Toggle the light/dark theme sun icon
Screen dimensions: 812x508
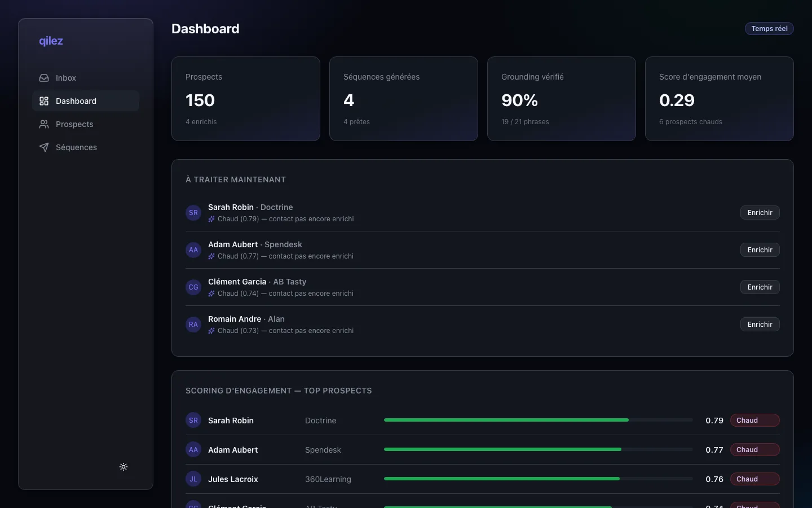point(123,467)
